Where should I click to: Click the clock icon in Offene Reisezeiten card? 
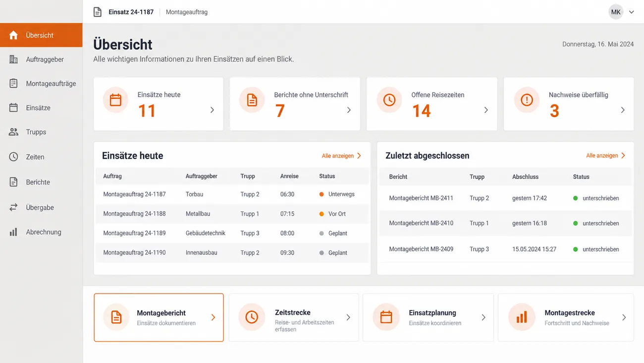coord(389,100)
